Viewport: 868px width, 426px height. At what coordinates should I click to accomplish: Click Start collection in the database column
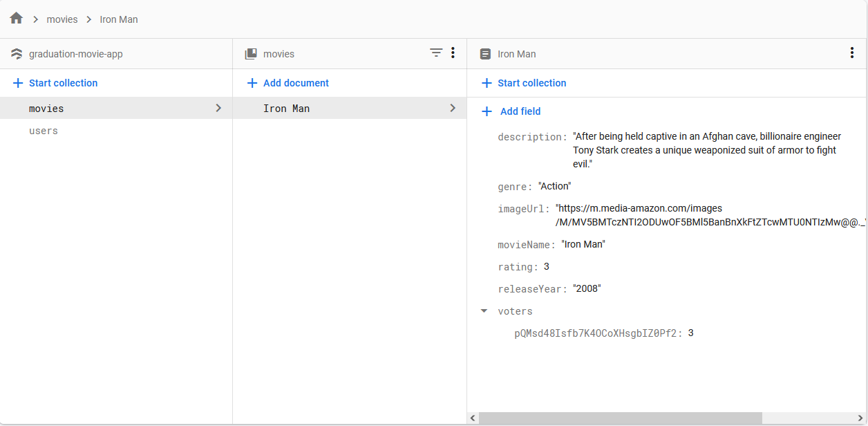63,83
